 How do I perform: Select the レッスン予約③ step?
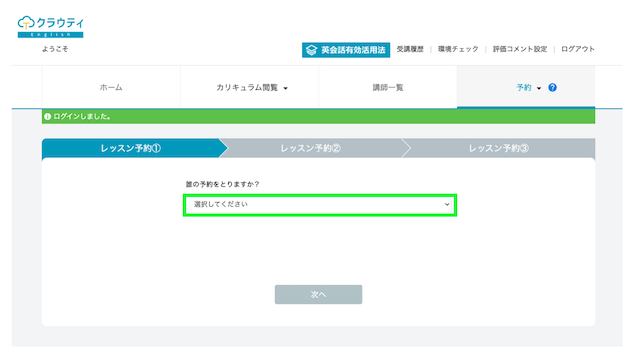pos(498,148)
